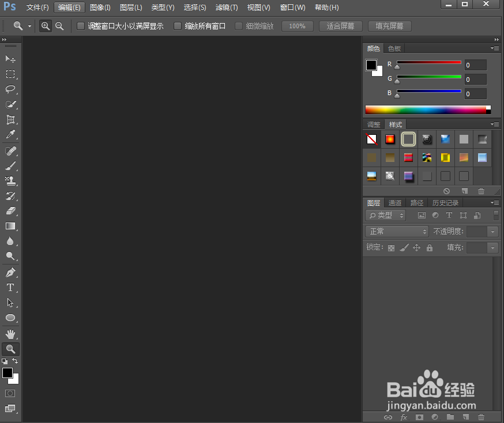Click the Fit Screen button (适合屏幕)

(340, 26)
